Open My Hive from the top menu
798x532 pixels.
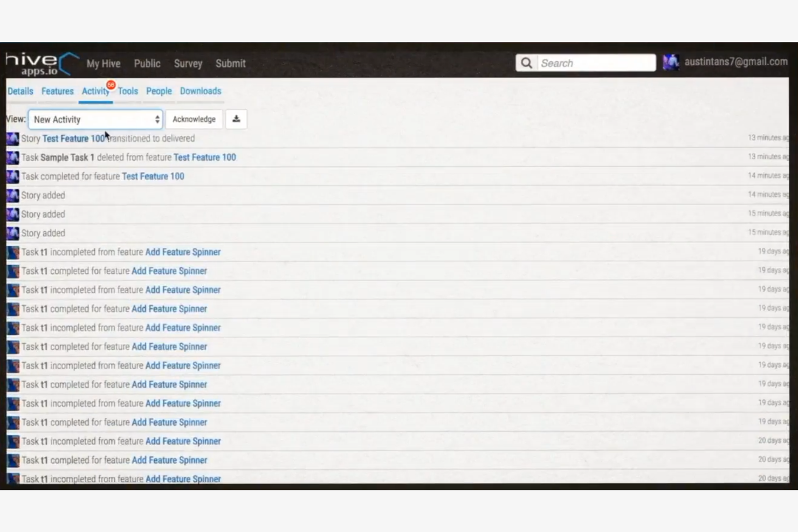point(103,64)
